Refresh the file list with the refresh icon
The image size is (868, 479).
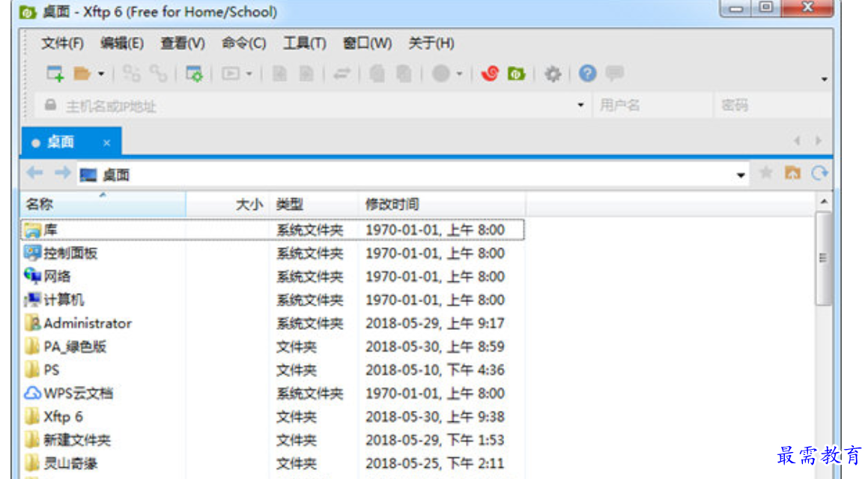click(x=820, y=173)
